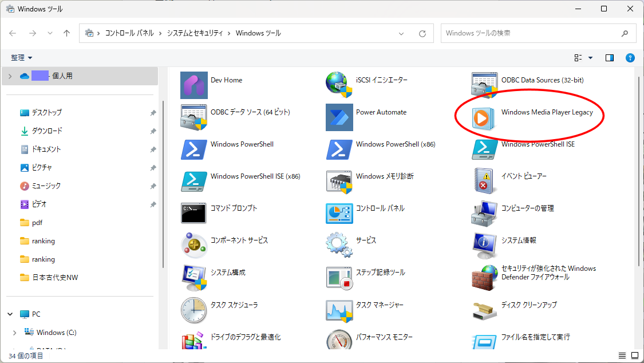Image resolution: width=644 pixels, height=363 pixels.
Task: Click the コントロール パネル breadcrumb
Action: coord(129,33)
